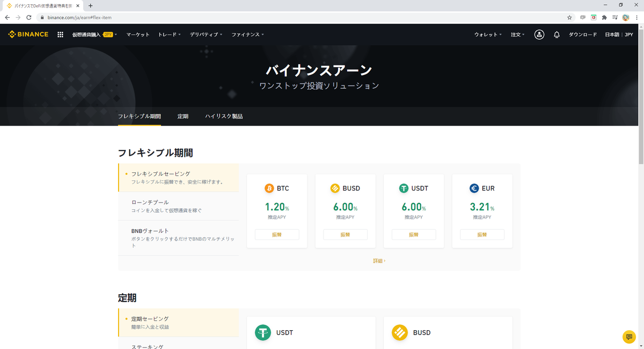The height and width of the screenshot is (349, 644).
Task: Click 振替 button under EUR
Action: pyautogui.click(x=482, y=235)
